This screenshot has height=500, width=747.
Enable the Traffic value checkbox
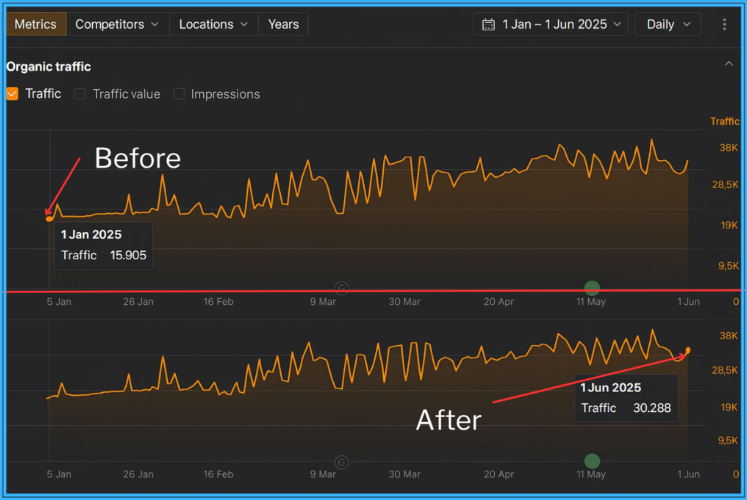[x=80, y=94]
